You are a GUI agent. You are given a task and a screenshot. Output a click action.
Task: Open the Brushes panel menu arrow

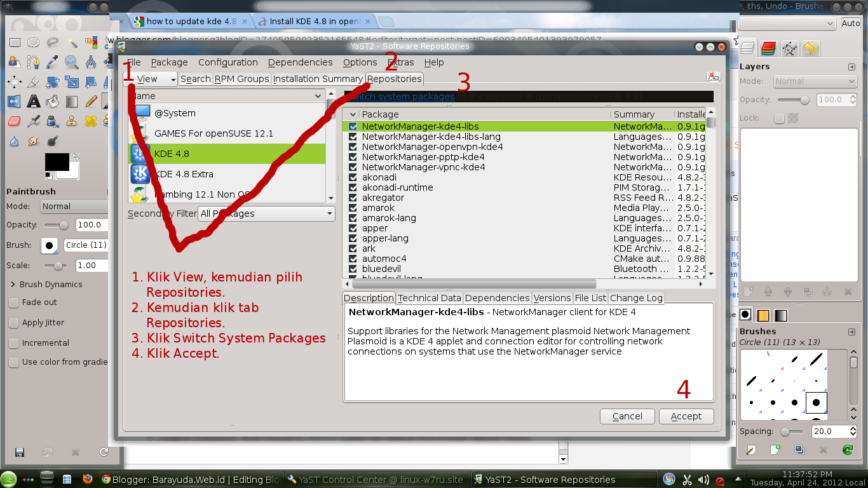tap(851, 332)
